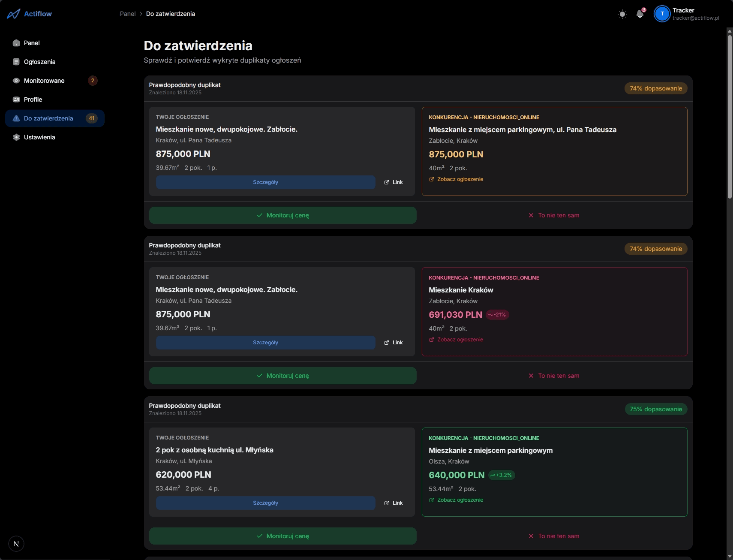Click Monitoruj cenę on the first duplicate
Screen dimensions: 733x560
point(282,215)
